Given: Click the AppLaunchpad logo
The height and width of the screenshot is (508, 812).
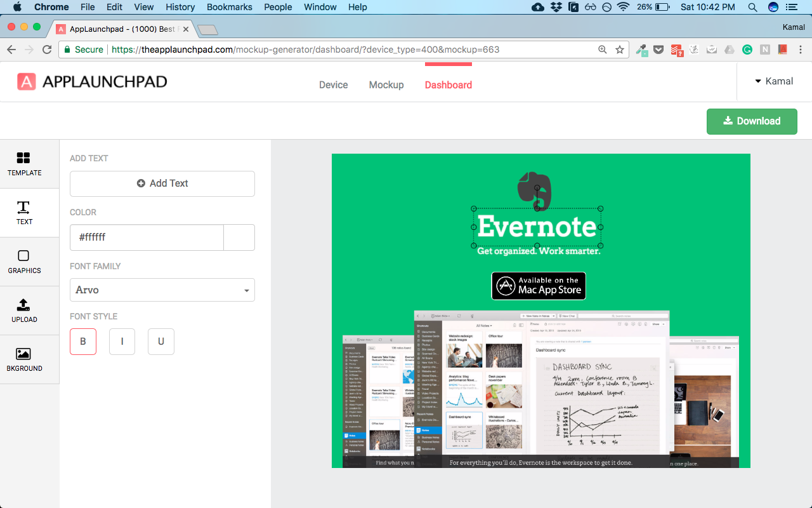Looking at the screenshot, I should coord(92,81).
